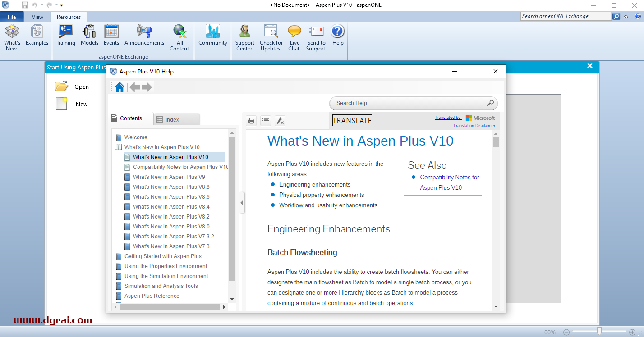Open Compatibility Notes for Aspen Plus V10 link
Image resolution: width=644 pixels, height=337 pixels.
(450, 182)
